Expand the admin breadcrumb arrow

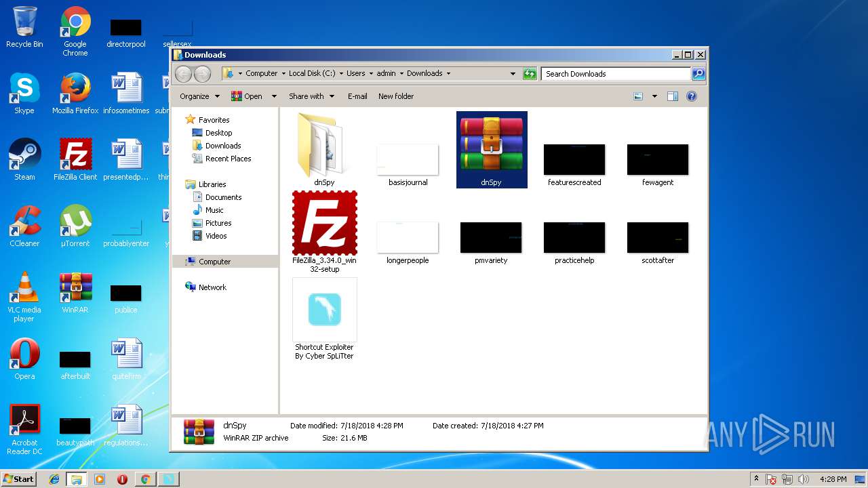pos(401,73)
